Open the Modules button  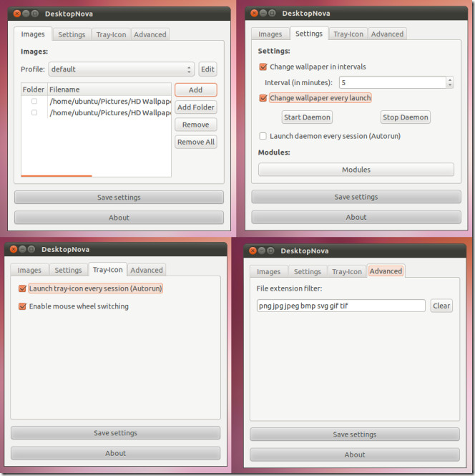pos(356,170)
